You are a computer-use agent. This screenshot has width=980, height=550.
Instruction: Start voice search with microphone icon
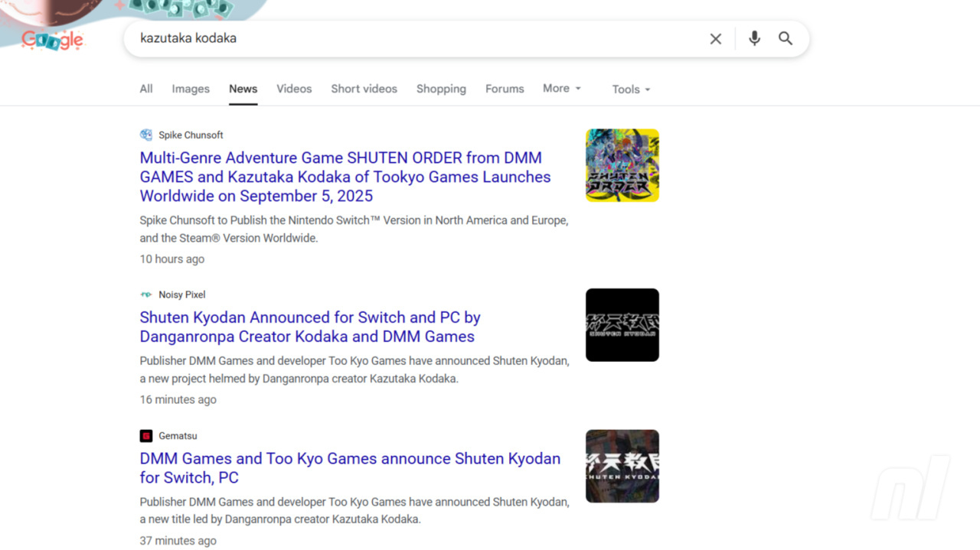(754, 38)
